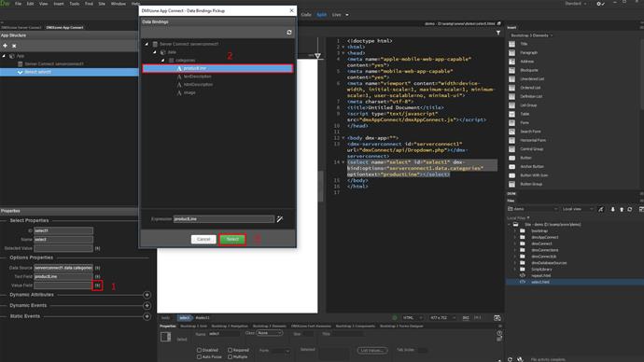Toggle the Auto Focus checkbox
Image resolution: width=644 pixels, height=362 pixels.
tap(199, 356)
